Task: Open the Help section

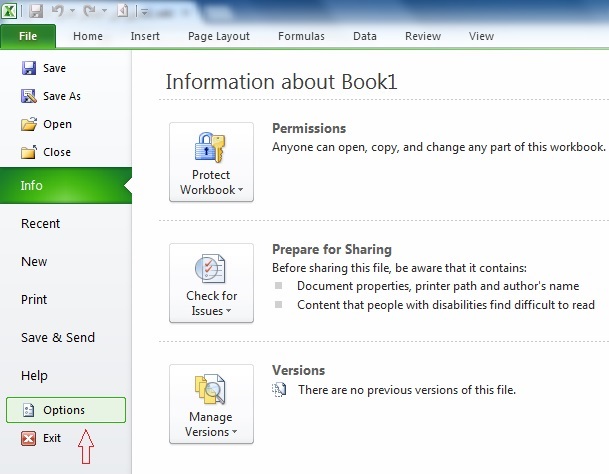Action: (34, 376)
